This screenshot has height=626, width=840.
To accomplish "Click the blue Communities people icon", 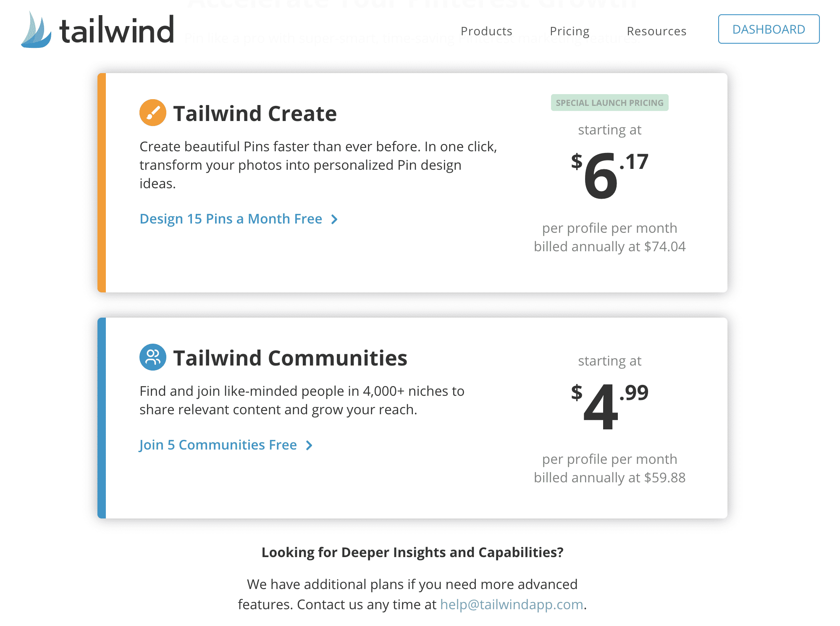I will [x=152, y=357].
